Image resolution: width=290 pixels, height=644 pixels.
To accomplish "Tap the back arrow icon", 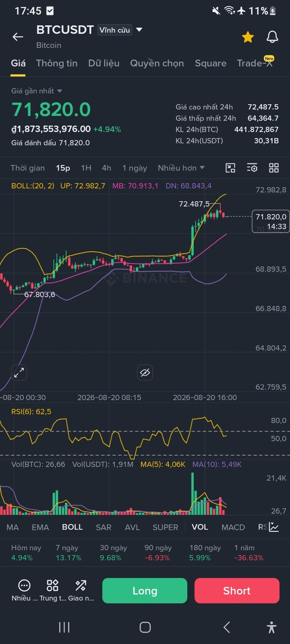I will pos(18,37).
